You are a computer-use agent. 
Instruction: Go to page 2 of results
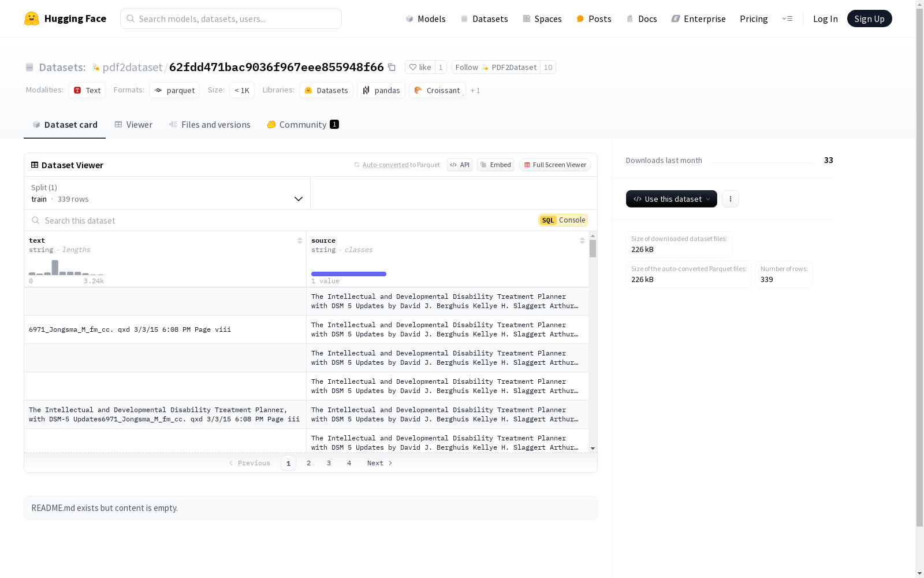[309, 463]
